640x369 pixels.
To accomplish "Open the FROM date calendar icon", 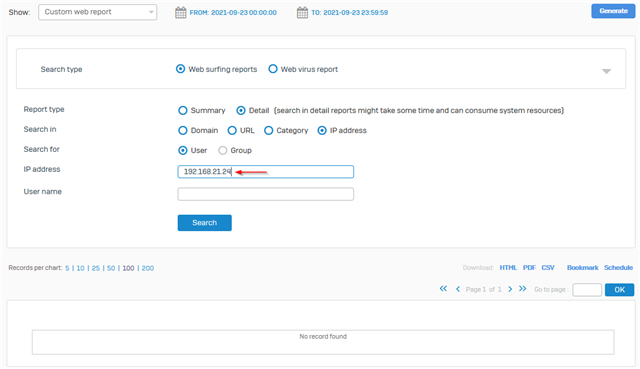I will click(x=180, y=13).
